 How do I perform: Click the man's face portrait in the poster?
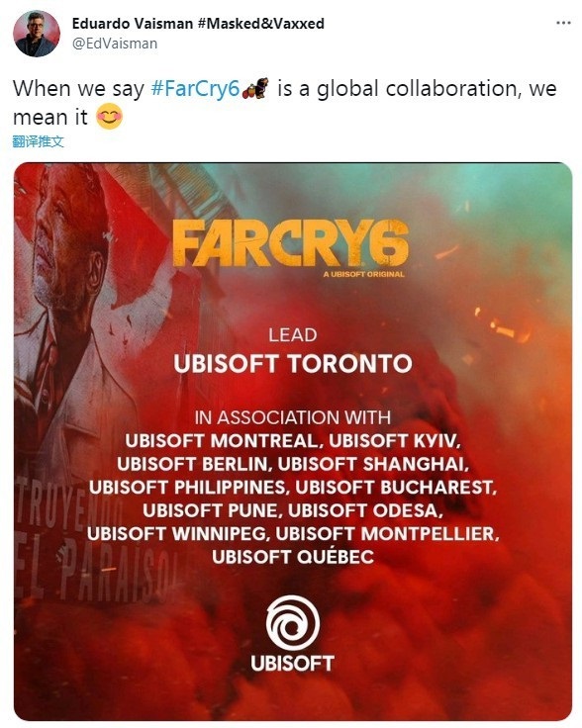coord(69,241)
